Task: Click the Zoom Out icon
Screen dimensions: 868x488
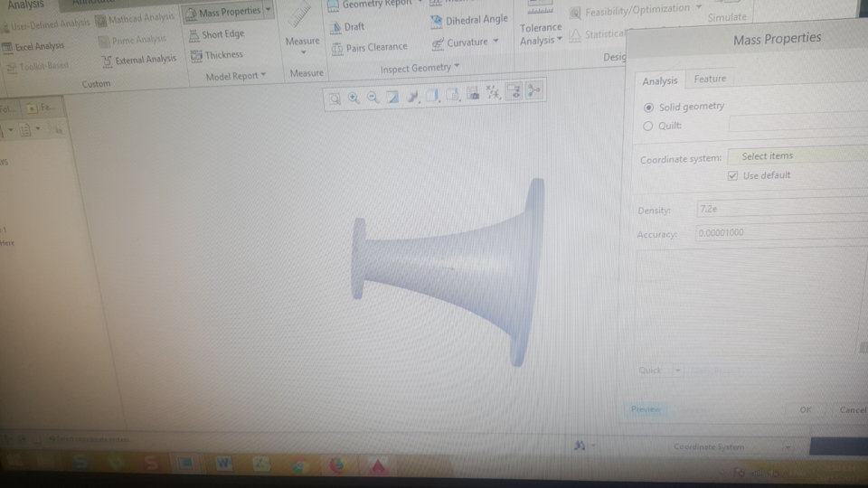Action: pyautogui.click(x=373, y=98)
